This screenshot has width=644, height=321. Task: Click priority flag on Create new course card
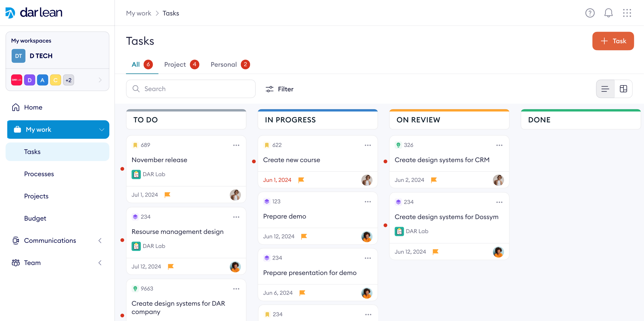(x=301, y=180)
